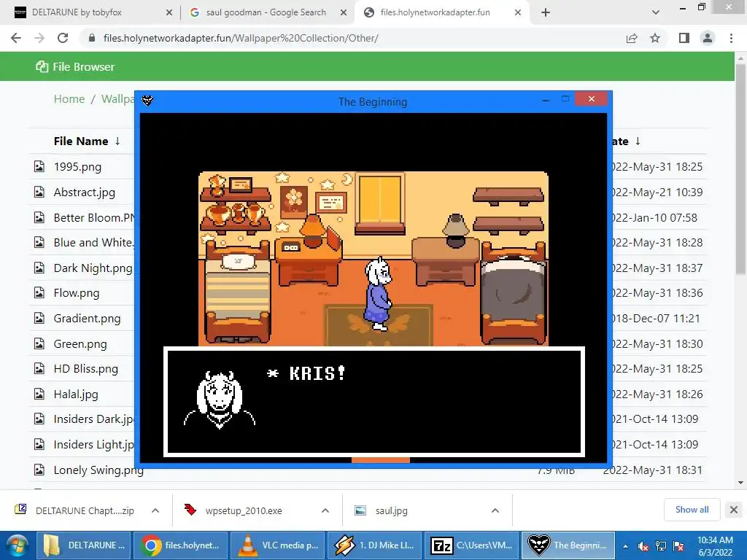Switch to The Beginning taskbar button
Image resolution: width=747 pixels, height=560 pixels.
[x=568, y=545]
